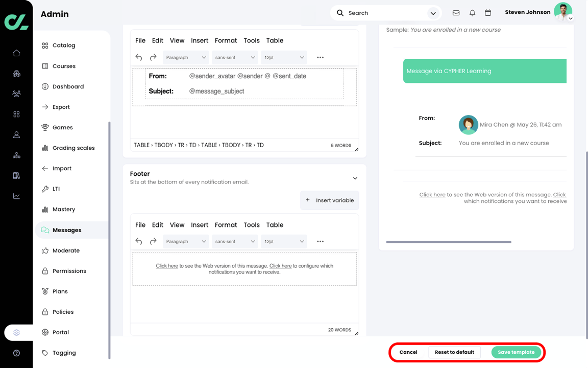Open the cubes modules icon in left rail
Screen dimensions: 588x368
16,74
